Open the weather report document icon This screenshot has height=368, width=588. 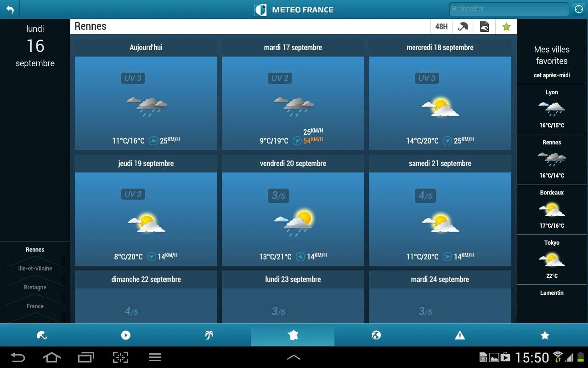click(483, 26)
